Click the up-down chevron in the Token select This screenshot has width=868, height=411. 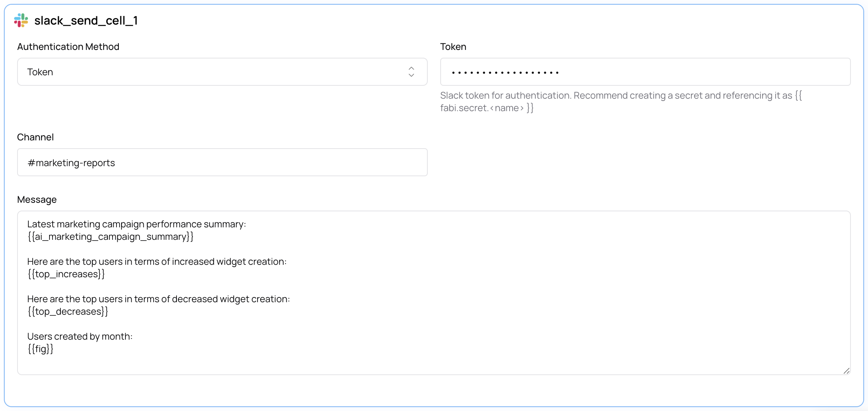[x=411, y=72]
